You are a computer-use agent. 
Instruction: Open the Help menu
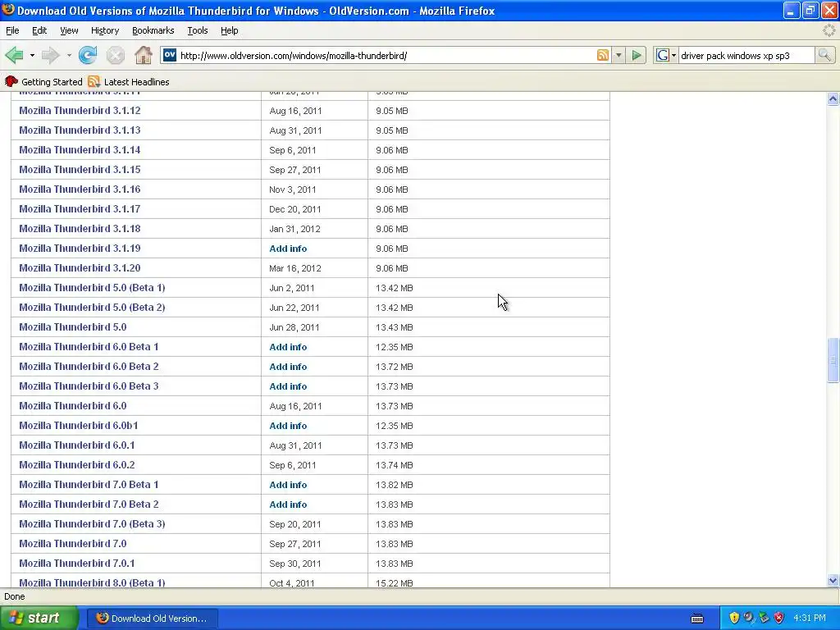(230, 30)
